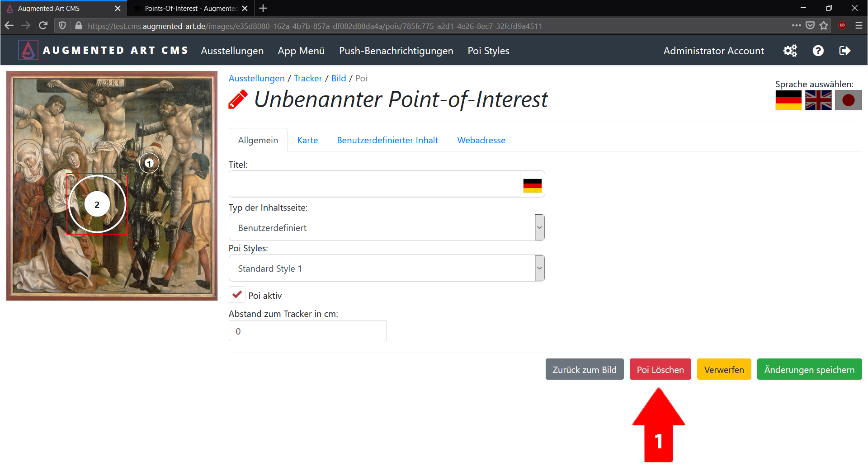
Task: Open the uBlock Origin extension icon
Action: click(x=842, y=26)
